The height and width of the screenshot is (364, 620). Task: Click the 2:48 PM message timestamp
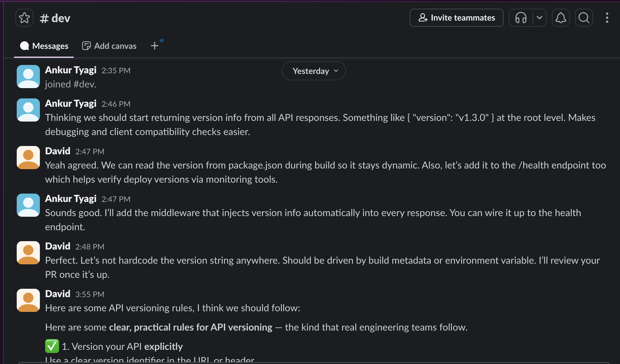tap(90, 247)
